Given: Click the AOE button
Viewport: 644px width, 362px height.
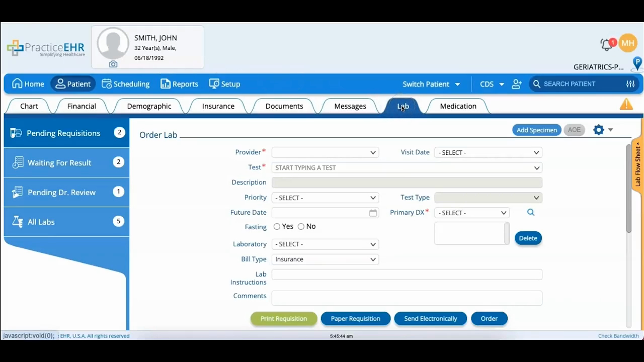Looking at the screenshot, I should pos(574,130).
